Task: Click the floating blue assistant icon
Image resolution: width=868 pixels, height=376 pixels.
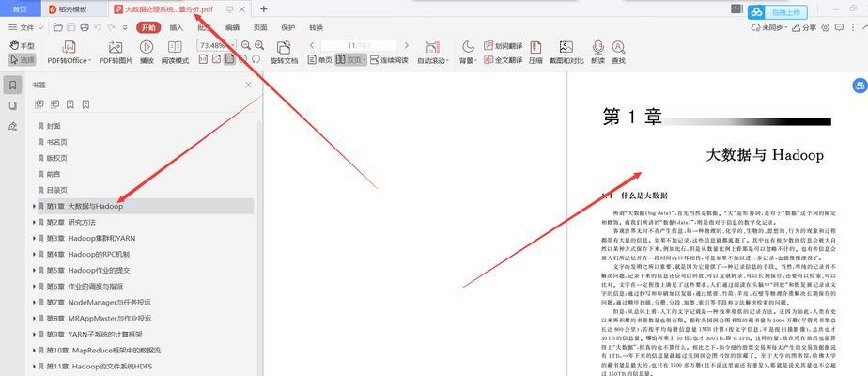Action: tap(860, 85)
